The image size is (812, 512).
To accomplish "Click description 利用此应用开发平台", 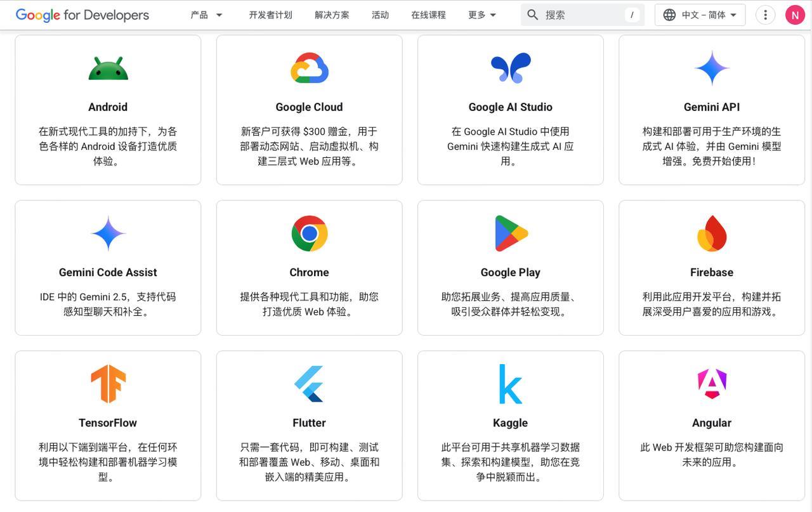I will [712, 305].
